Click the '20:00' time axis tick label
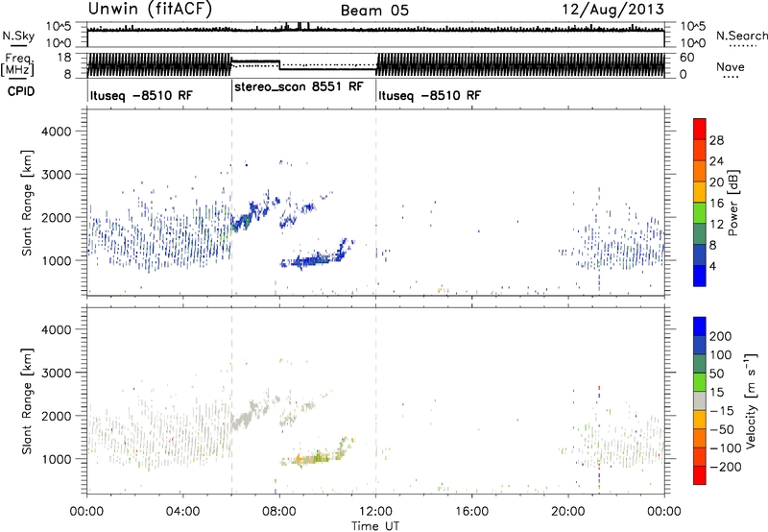 [568, 512]
